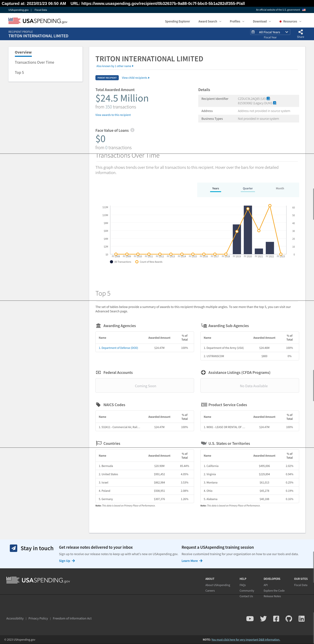The width and height of the screenshot is (314, 644).
Task: Open the UEI glossary book icon
Action: [268, 98]
